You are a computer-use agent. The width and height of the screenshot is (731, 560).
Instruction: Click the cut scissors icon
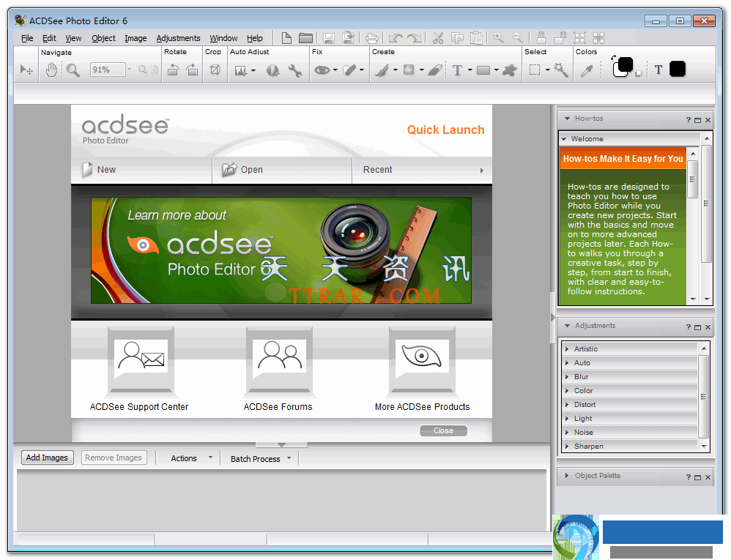point(438,38)
